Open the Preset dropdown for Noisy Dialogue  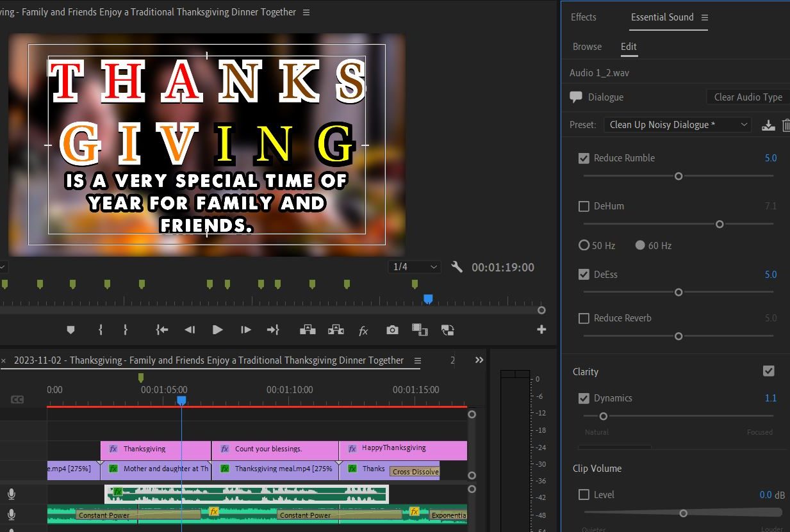[x=678, y=125]
